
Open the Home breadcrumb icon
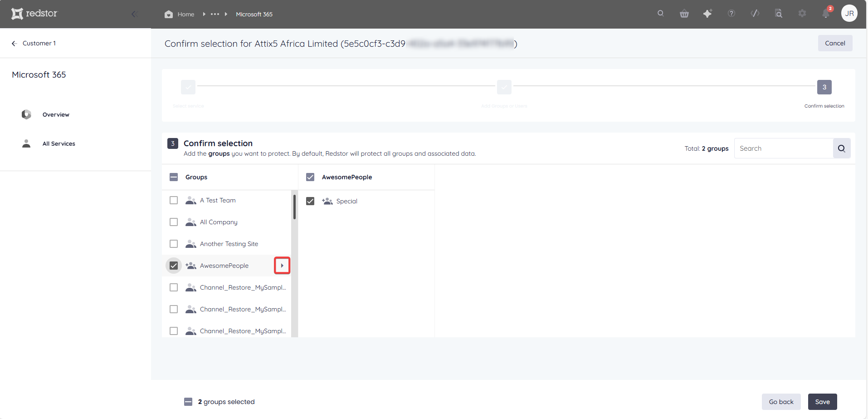click(x=169, y=14)
